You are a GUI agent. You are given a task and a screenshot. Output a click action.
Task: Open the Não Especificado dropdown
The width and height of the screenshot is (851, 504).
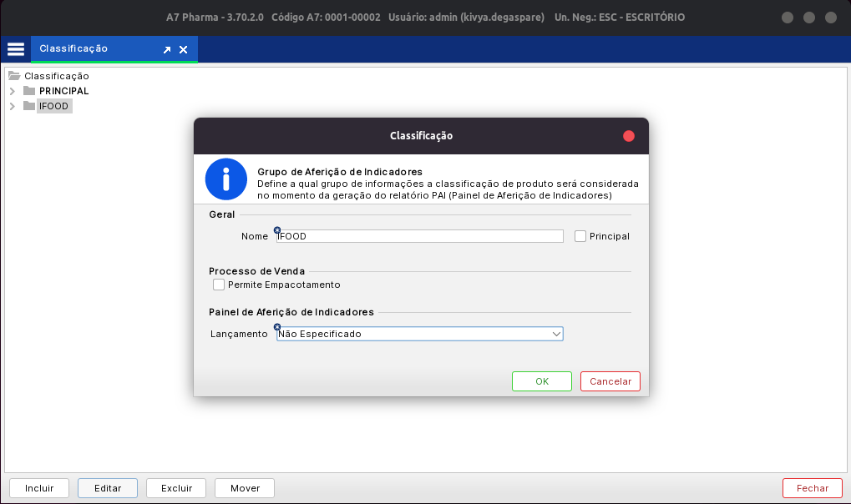[558, 334]
